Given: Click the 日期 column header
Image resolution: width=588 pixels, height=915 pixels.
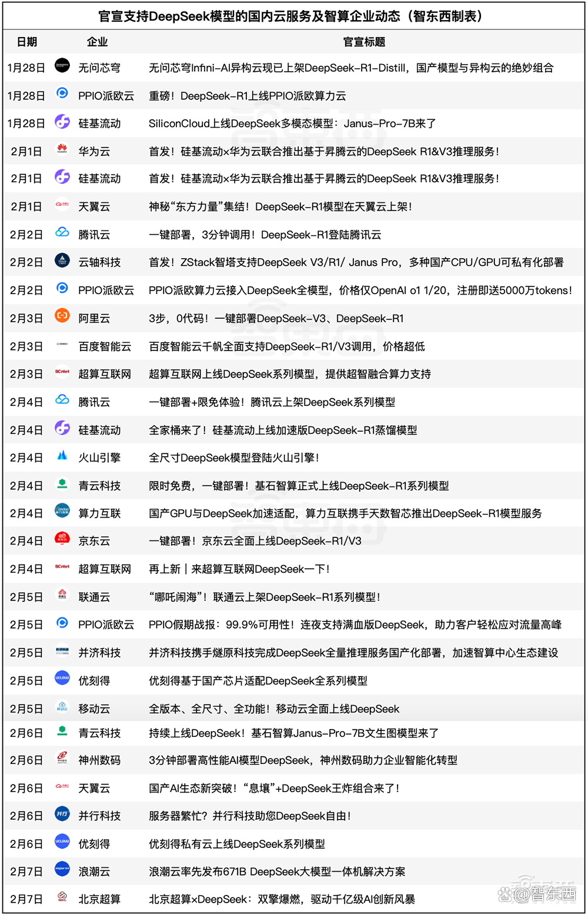Looking at the screenshot, I should tap(27, 42).
